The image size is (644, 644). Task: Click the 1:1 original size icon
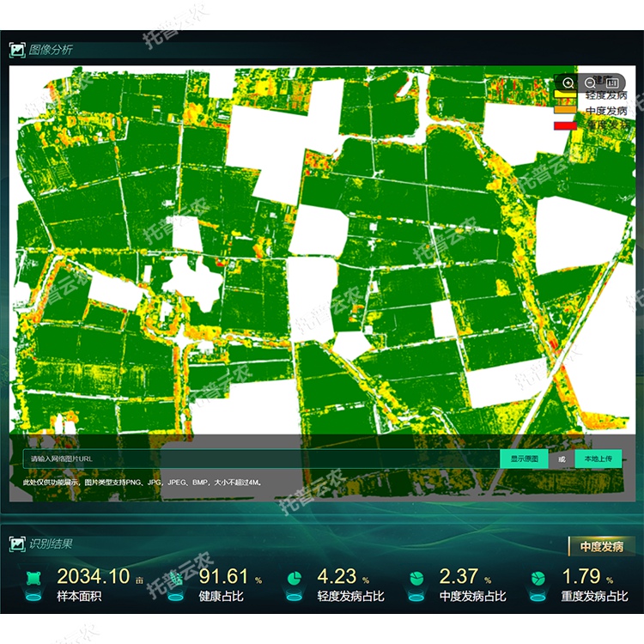(612, 82)
